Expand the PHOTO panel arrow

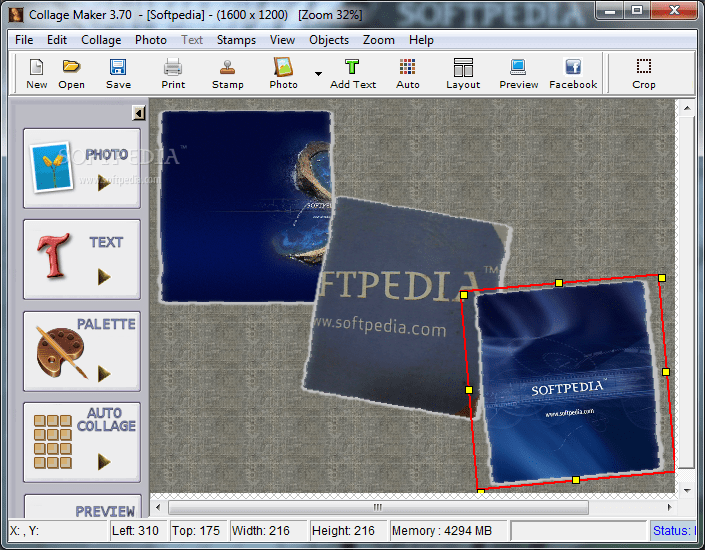tap(104, 183)
